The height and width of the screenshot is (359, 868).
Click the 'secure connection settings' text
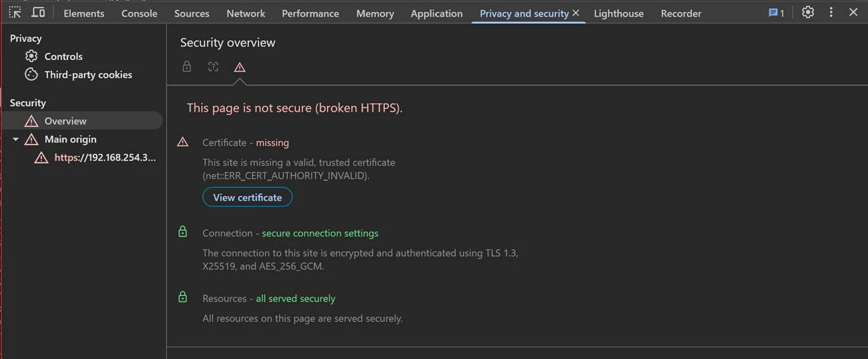click(320, 233)
